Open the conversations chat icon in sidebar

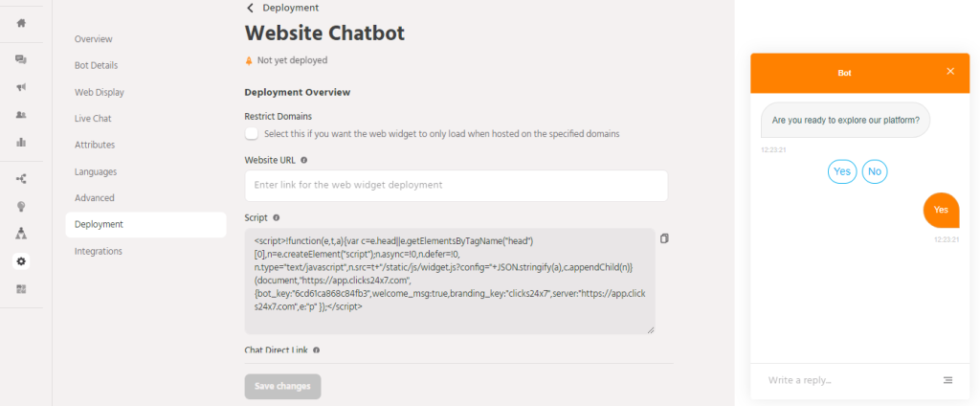(x=21, y=59)
